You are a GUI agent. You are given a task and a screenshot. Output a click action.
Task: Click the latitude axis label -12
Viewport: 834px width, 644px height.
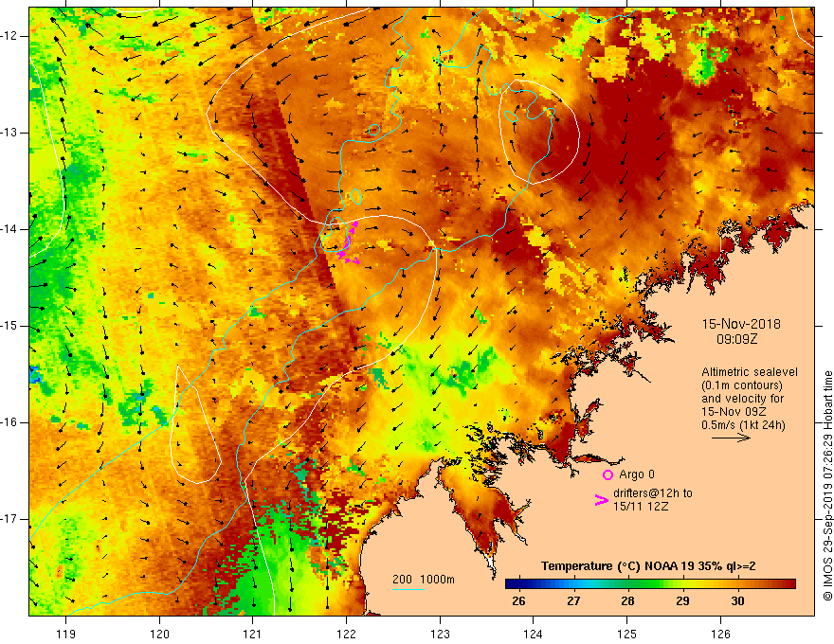pos(9,36)
